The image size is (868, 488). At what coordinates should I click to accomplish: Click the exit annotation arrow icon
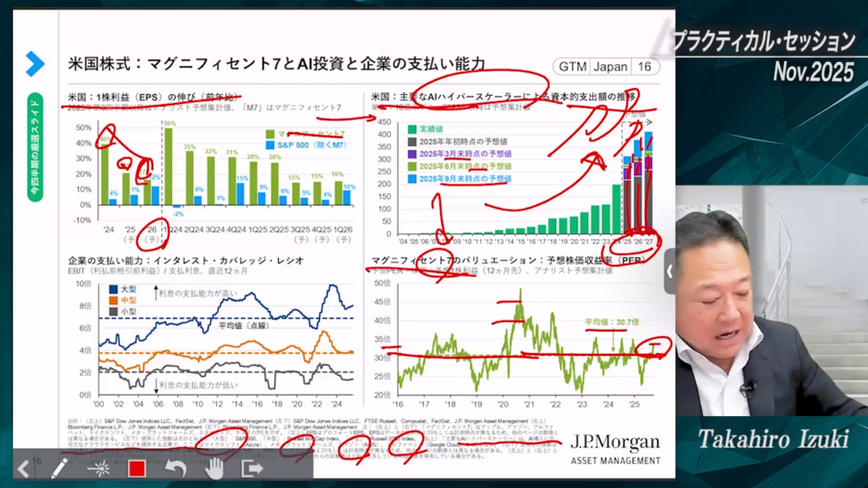pyautogui.click(x=253, y=467)
